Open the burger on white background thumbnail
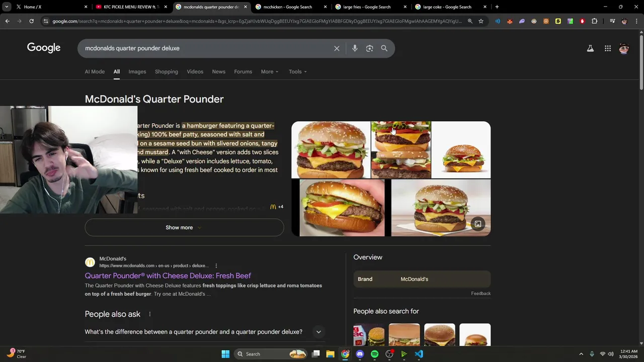Image resolution: width=644 pixels, height=362 pixels. pos(461,150)
